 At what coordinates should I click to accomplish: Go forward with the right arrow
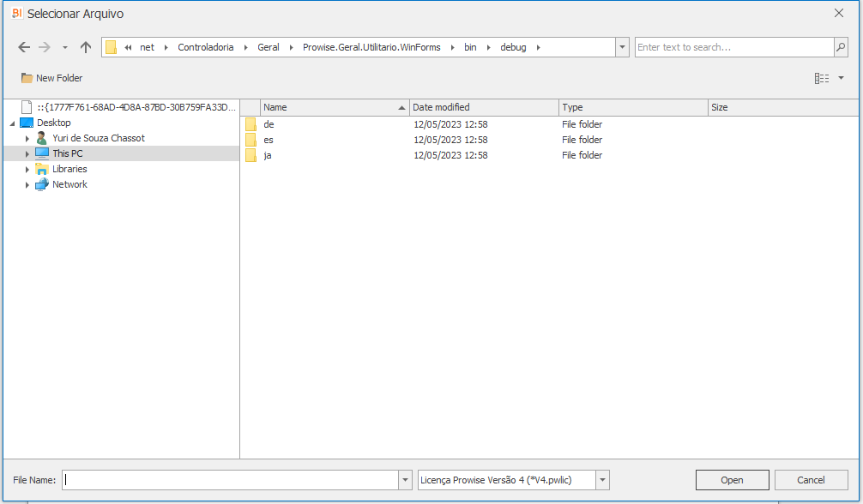click(x=45, y=47)
